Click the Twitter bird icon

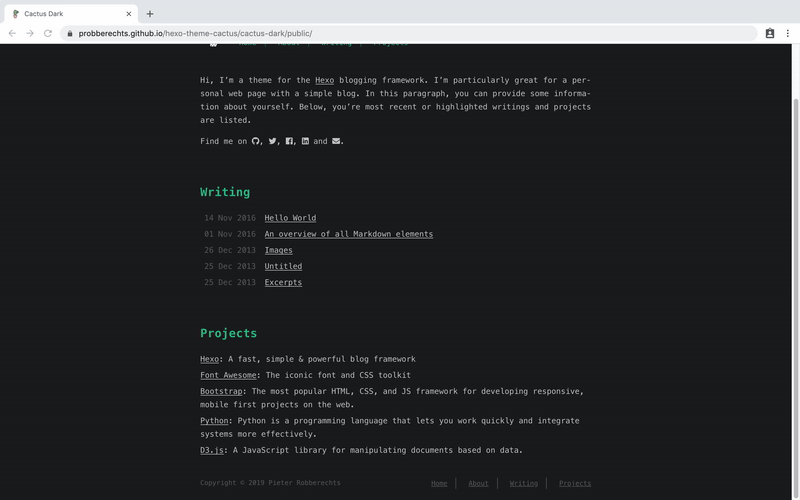[273, 141]
